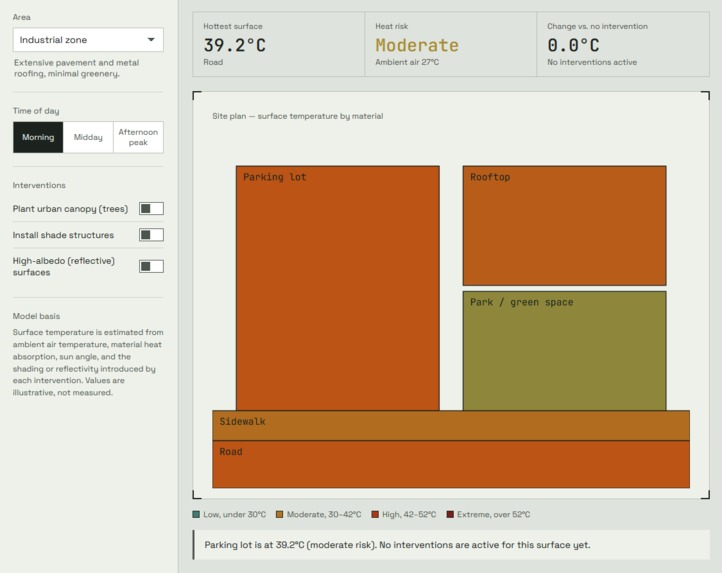Image resolution: width=722 pixels, height=573 pixels.
Task: Select the Sidewalk surface strip
Action: 451,426
